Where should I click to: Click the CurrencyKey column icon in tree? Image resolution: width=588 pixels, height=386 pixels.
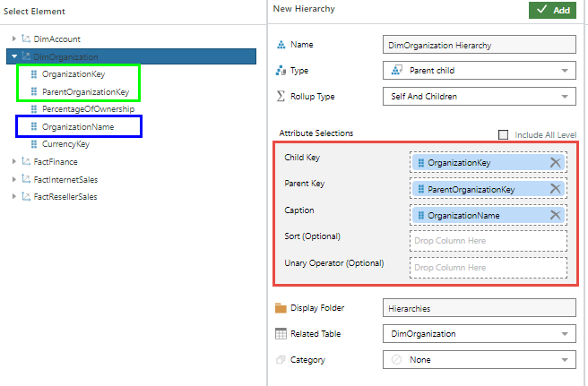[35, 143]
